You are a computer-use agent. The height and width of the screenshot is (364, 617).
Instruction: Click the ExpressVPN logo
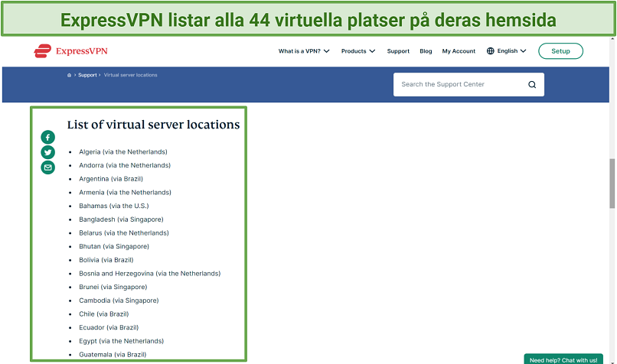coord(71,51)
